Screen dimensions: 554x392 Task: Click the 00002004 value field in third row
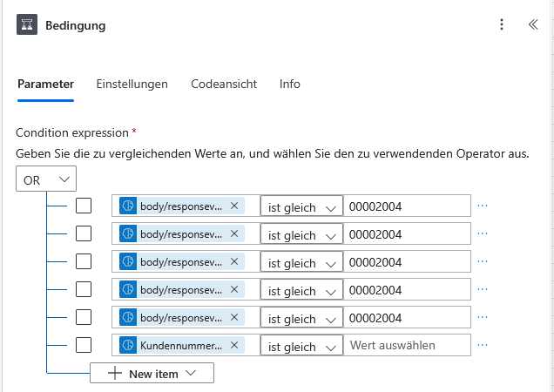[407, 262]
